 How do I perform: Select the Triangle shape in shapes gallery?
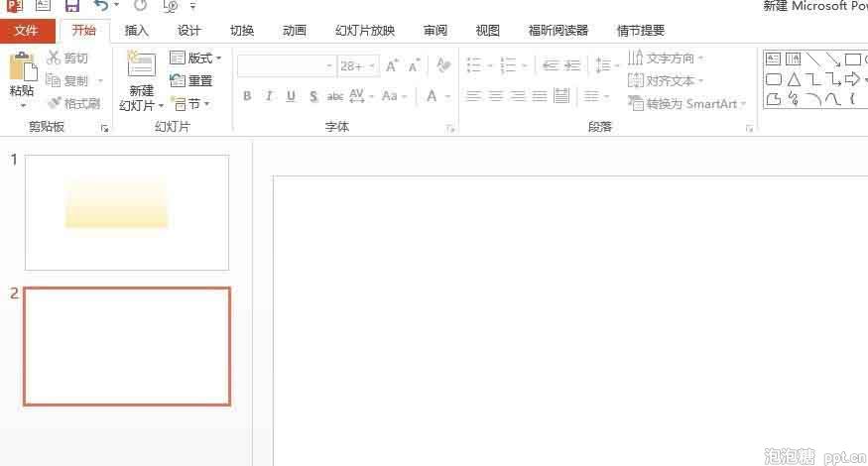(x=793, y=79)
